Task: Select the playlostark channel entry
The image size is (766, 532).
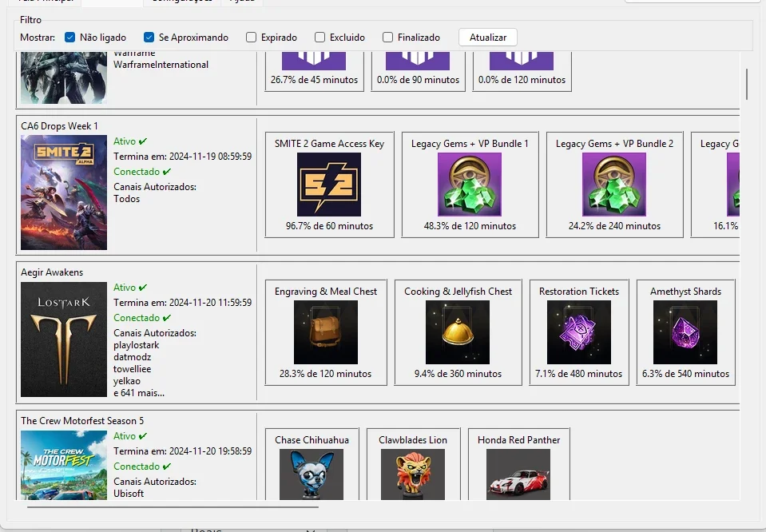Action: click(x=137, y=345)
